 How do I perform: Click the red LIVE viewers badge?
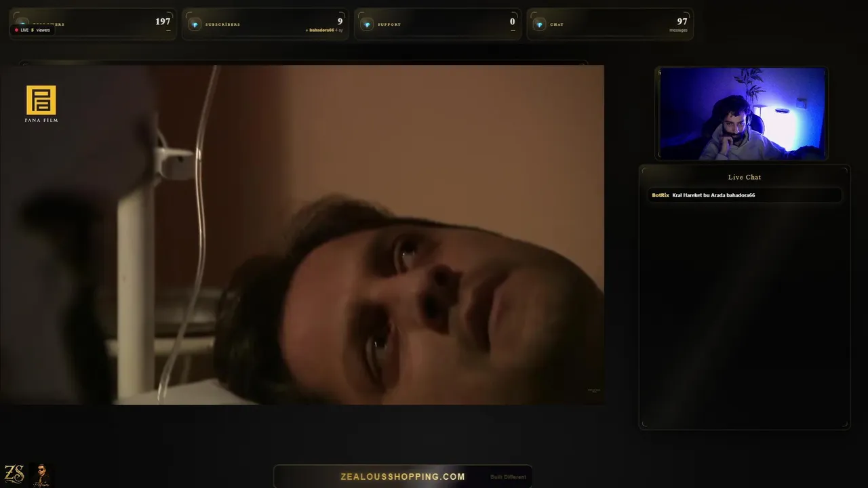pyautogui.click(x=32, y=30)
